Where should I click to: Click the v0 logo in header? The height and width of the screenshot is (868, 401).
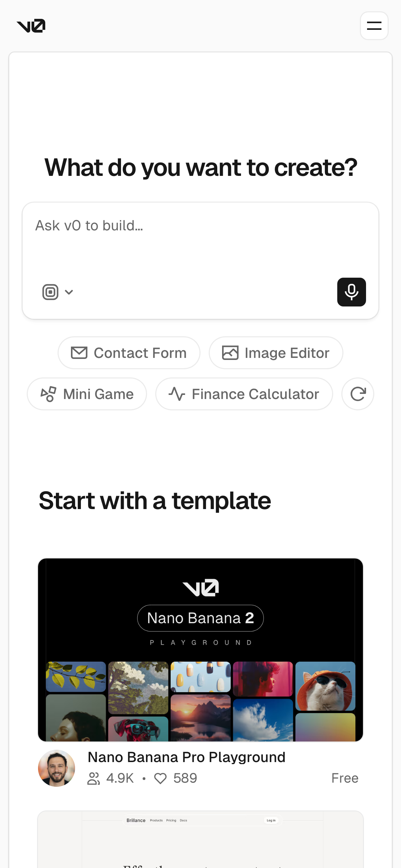coord(31,26)
